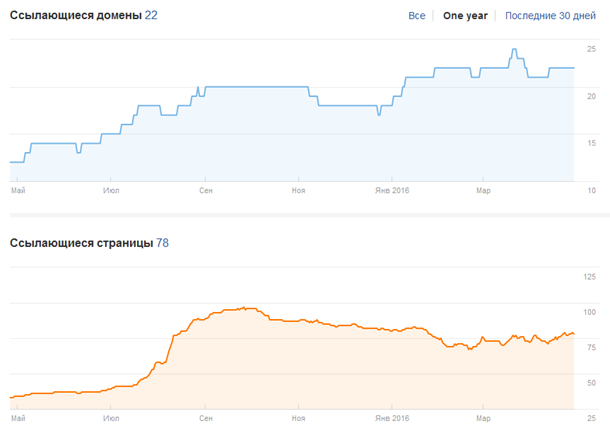
Task: Click 'Сен' label on the domains chart
Action: (206, 190)
